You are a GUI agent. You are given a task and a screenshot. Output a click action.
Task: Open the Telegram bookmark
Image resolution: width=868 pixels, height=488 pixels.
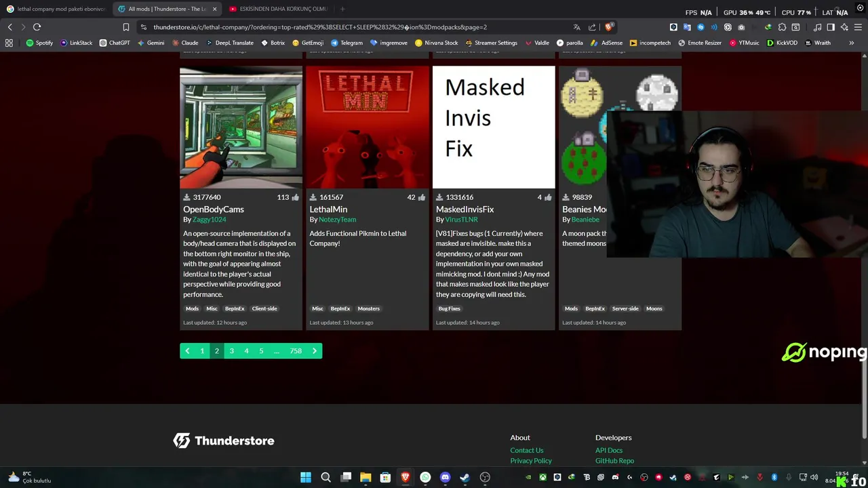347,43
